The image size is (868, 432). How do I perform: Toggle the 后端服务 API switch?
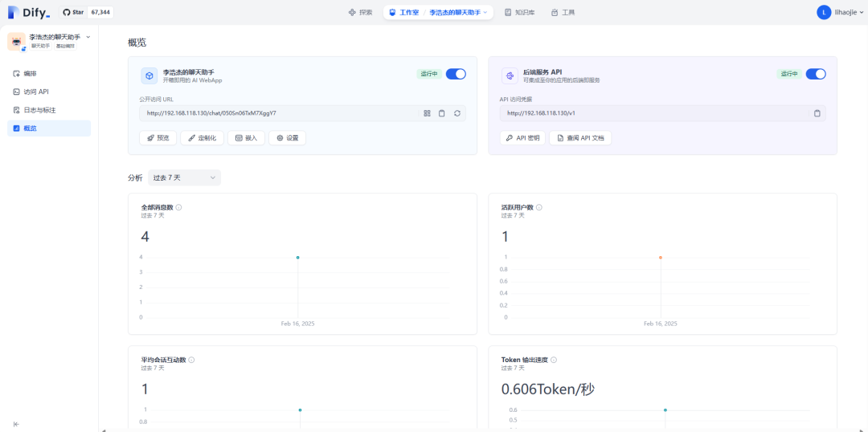[x=816, y=74]
